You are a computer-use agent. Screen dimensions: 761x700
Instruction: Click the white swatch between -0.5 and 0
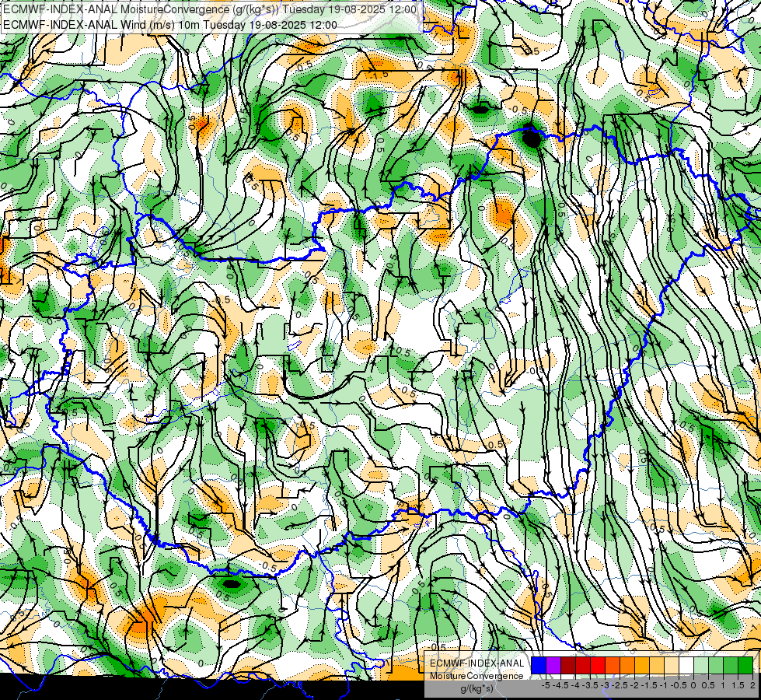tap(686, 666)
